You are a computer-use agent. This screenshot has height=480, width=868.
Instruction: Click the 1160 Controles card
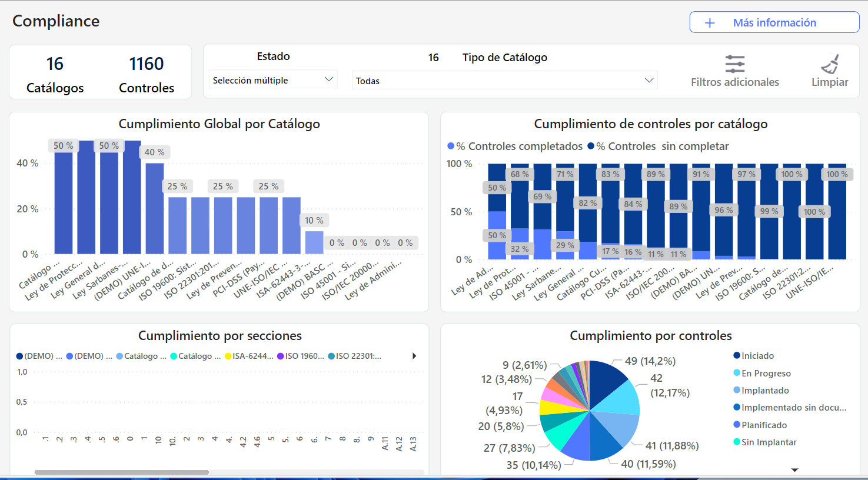coord(147,75)
